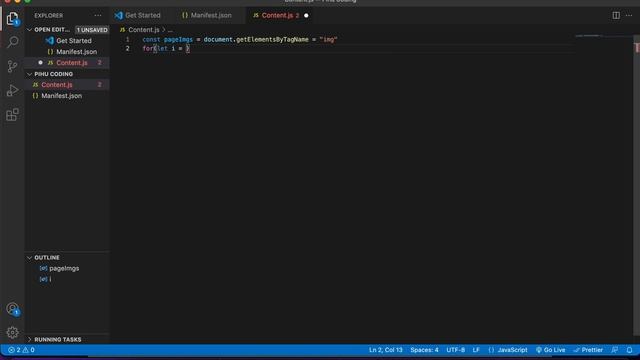Open the Source Control view
The width and height of the screenshot is (640, 360).
12,66
